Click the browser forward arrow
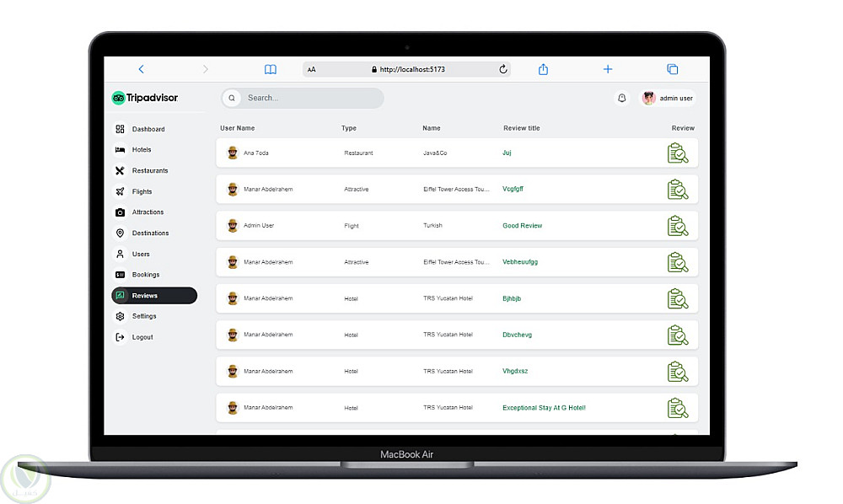 pyautogui.click(x=206, y=69)
